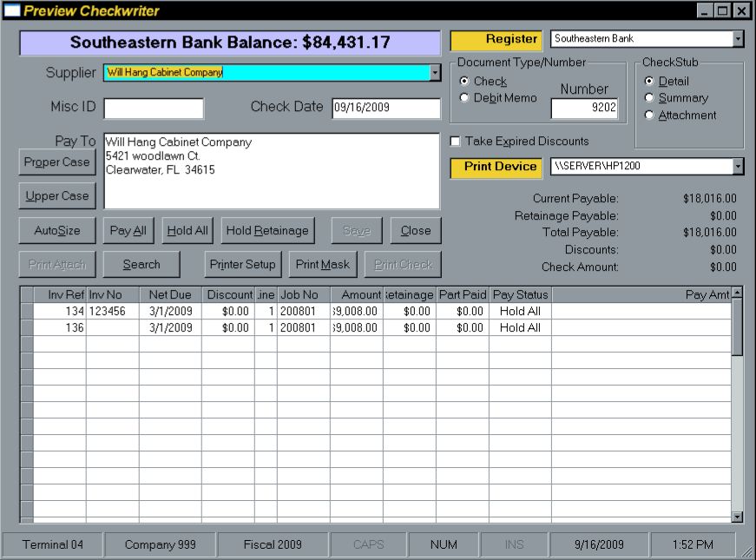Click the window resize grip at the corner
Image resolution: width=756 pixels, height=560 pixels.
[x=746, y=550]
